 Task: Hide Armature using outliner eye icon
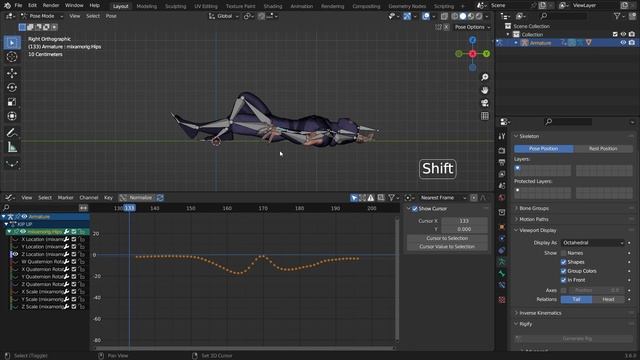pos(623,42)
